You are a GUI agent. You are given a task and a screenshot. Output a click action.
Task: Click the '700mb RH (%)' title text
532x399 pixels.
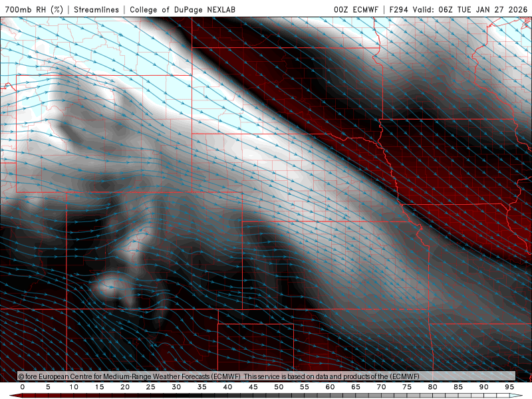coord(34,9)
